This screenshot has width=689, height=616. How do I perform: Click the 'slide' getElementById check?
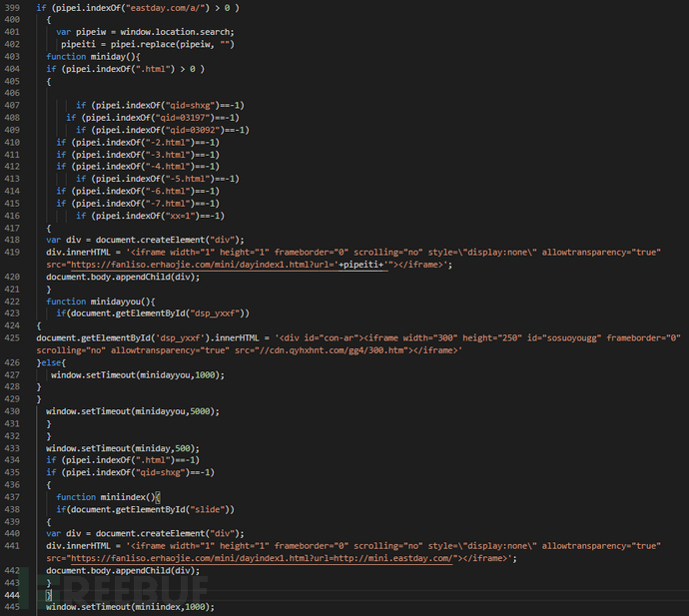(145, 509)
